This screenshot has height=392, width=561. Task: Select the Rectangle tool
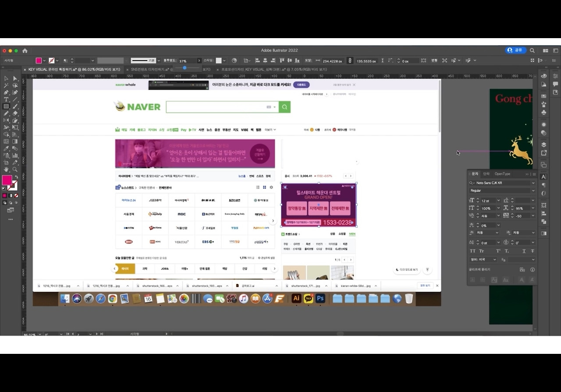click(x=6, y=107)
